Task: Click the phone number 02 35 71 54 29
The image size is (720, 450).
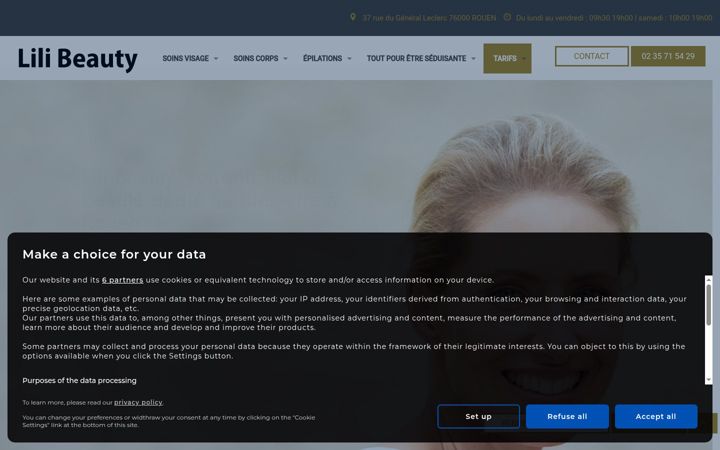Action: (668, 56)
